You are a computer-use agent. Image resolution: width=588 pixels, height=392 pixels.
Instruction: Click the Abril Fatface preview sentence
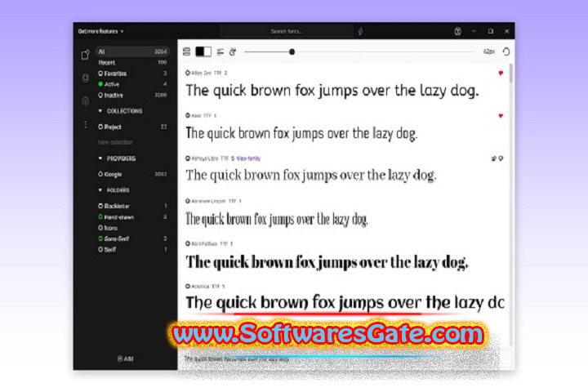pos(327,262)
